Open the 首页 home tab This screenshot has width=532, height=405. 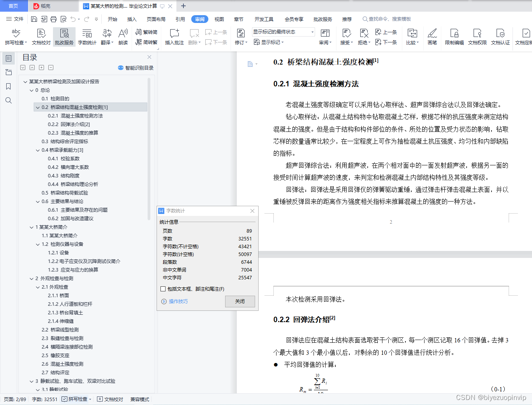(14, 6)
